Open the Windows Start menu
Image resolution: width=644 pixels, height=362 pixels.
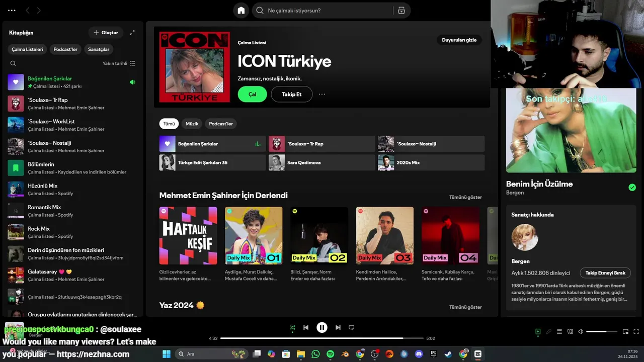pos(166,354)
